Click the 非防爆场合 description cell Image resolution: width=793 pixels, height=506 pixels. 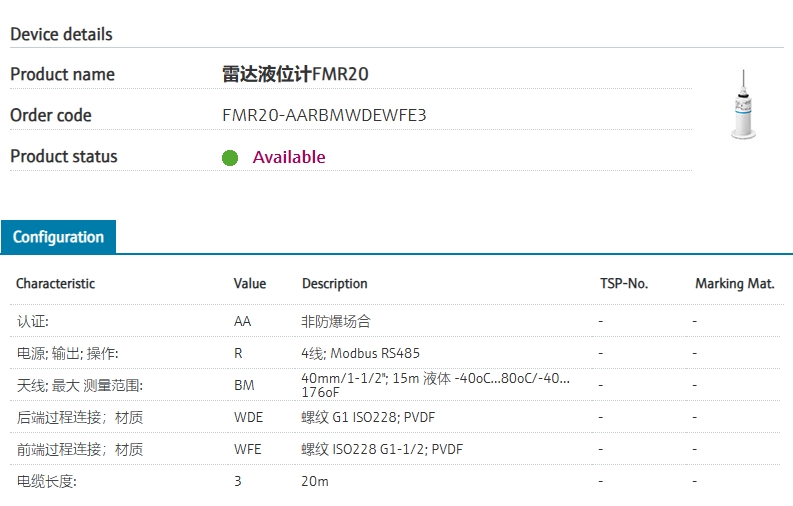coord(336,321)
